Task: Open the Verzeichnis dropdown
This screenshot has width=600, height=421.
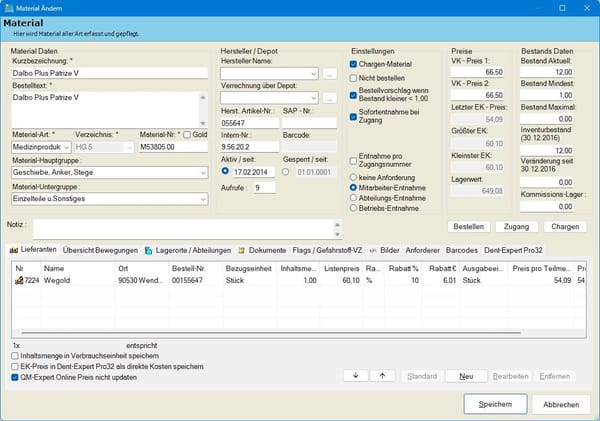Action: pos(129,147)
